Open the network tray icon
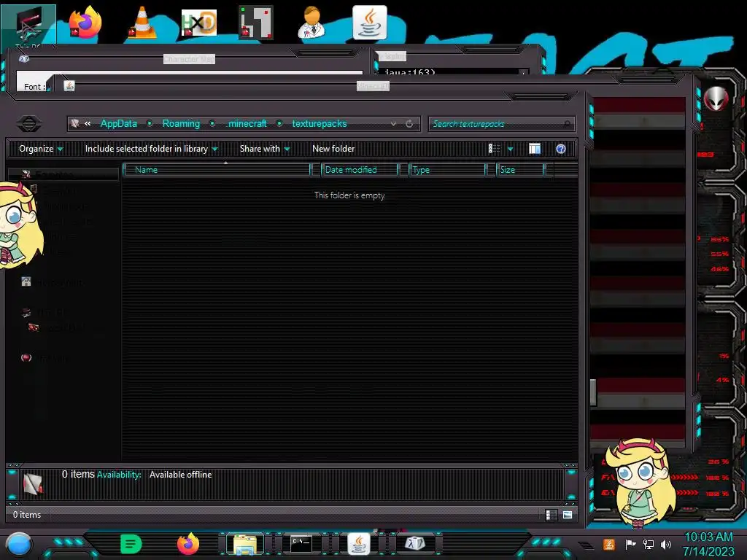 (x=648, y=545)
